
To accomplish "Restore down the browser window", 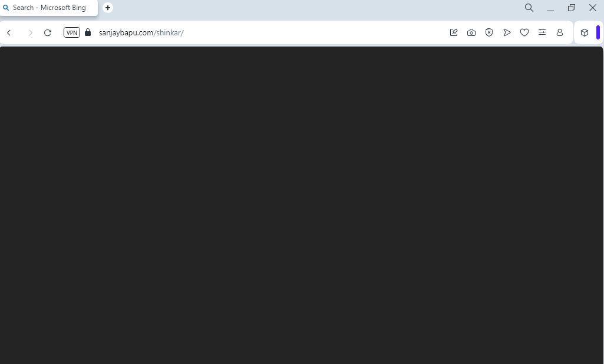I will pyautogui.click(x=572, y=8).
